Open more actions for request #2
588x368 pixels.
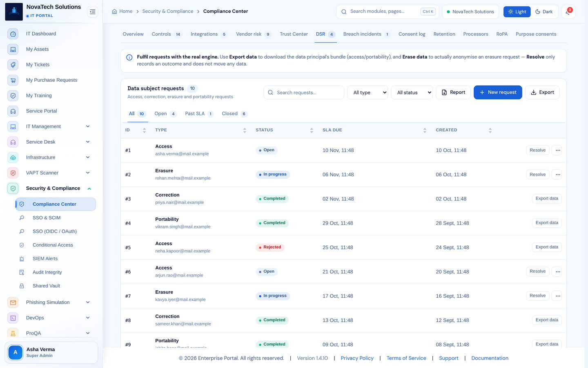[557, 175]
